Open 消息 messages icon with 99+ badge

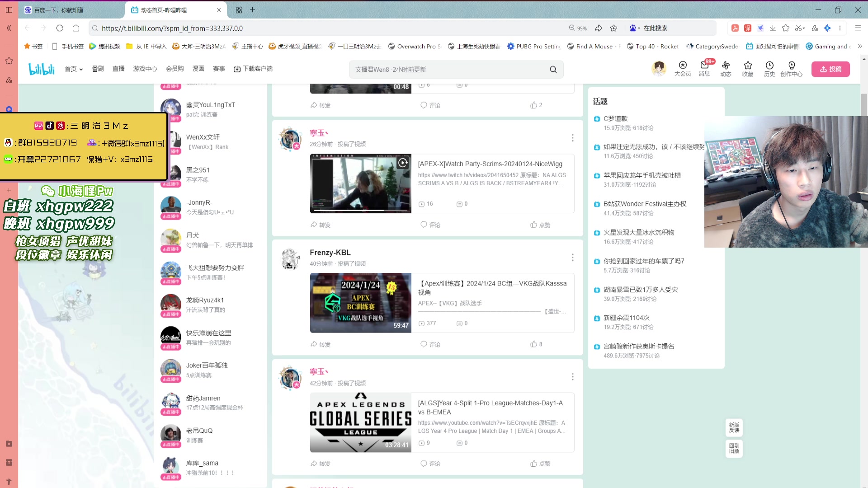(704, 69)
